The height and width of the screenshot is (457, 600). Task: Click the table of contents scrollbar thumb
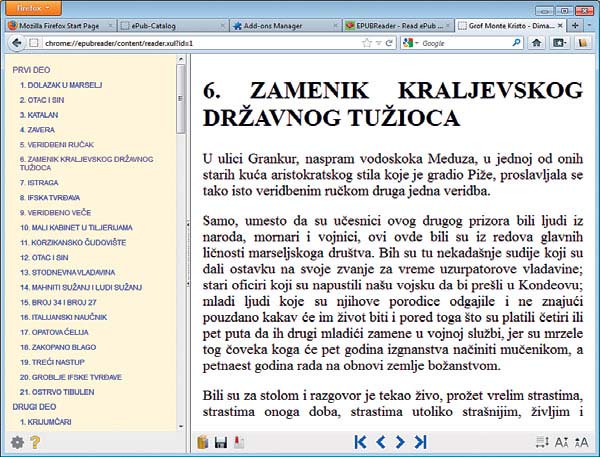[x=181, y=99]
